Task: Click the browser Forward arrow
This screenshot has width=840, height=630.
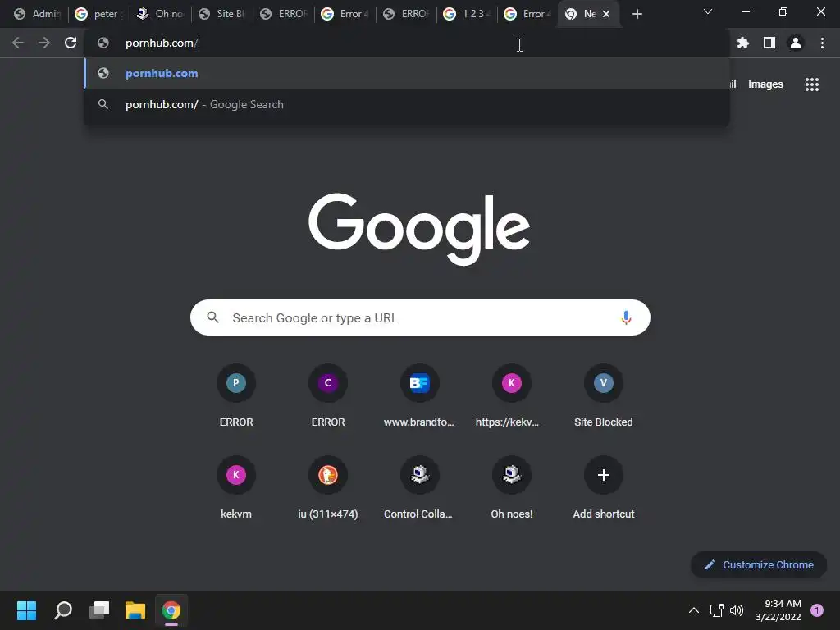Action: point(44,43)
